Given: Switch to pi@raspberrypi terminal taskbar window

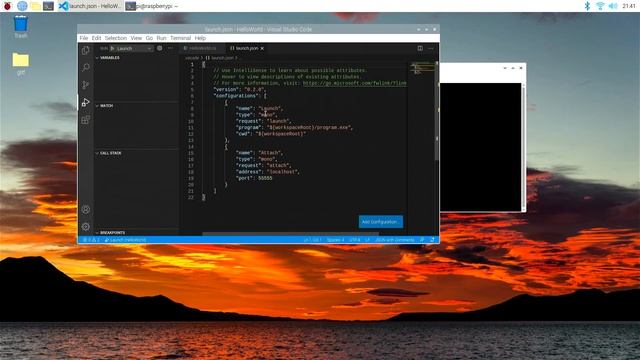Looking at the screenshot, I should point(152,6).
